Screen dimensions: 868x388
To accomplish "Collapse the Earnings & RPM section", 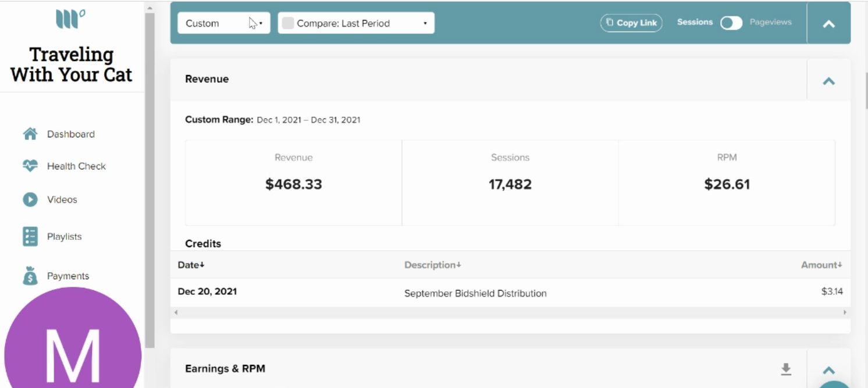I will click(829, 370).
